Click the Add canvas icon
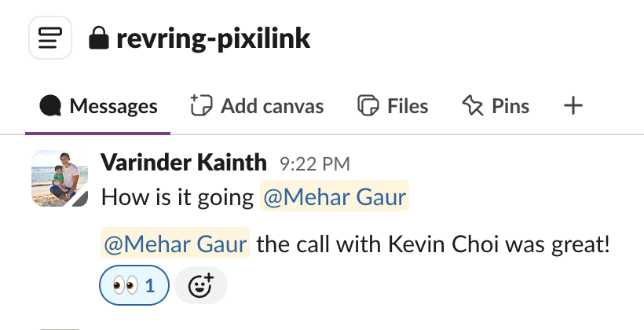Viewport: 644px width, 330px height. (x=202, y=105)
